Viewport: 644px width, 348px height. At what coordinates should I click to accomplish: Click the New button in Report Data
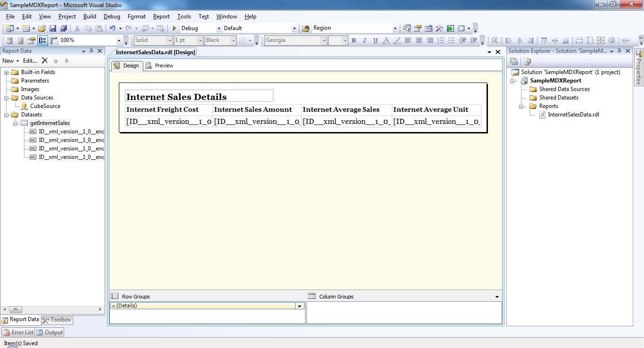pos(10,61)
